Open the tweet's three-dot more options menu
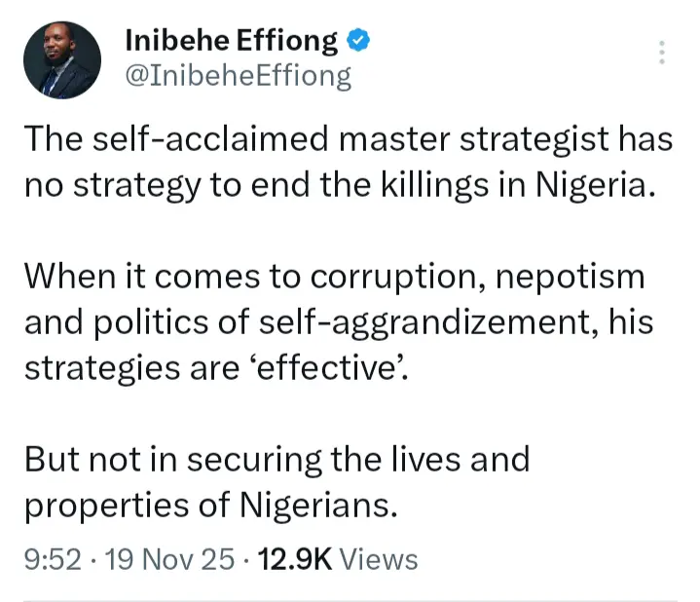 click(663, 52)
